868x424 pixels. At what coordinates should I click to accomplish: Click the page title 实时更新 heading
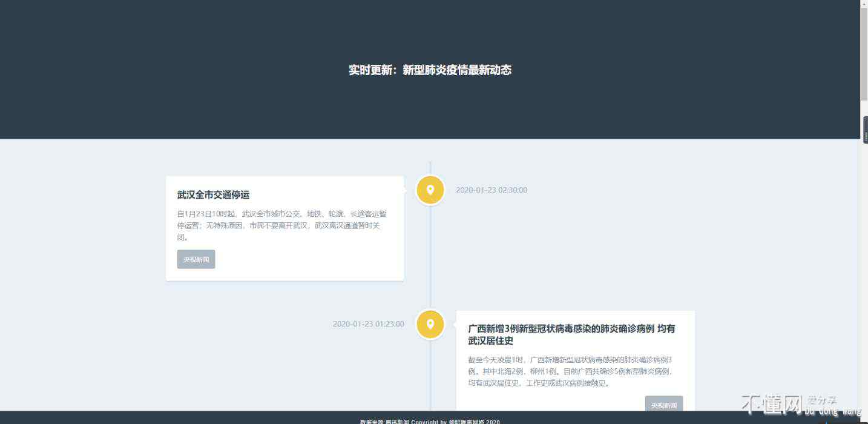tap(430, 70)
